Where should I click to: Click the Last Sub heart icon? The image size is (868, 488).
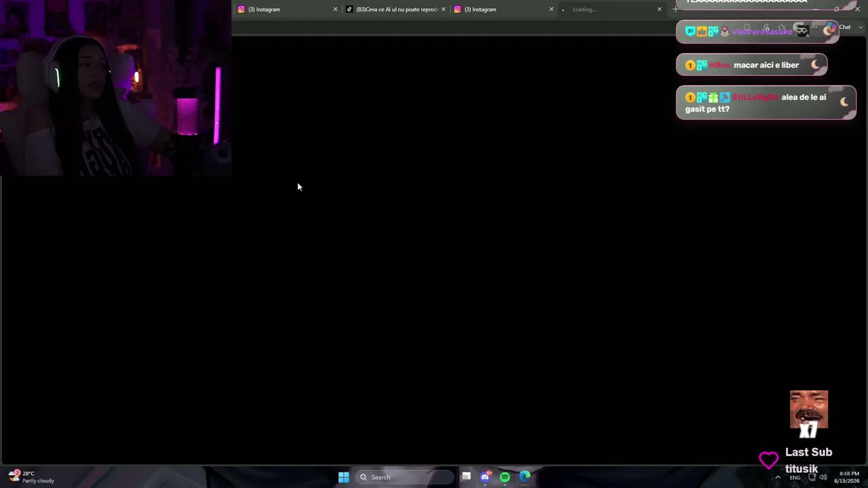coord(769,461)
